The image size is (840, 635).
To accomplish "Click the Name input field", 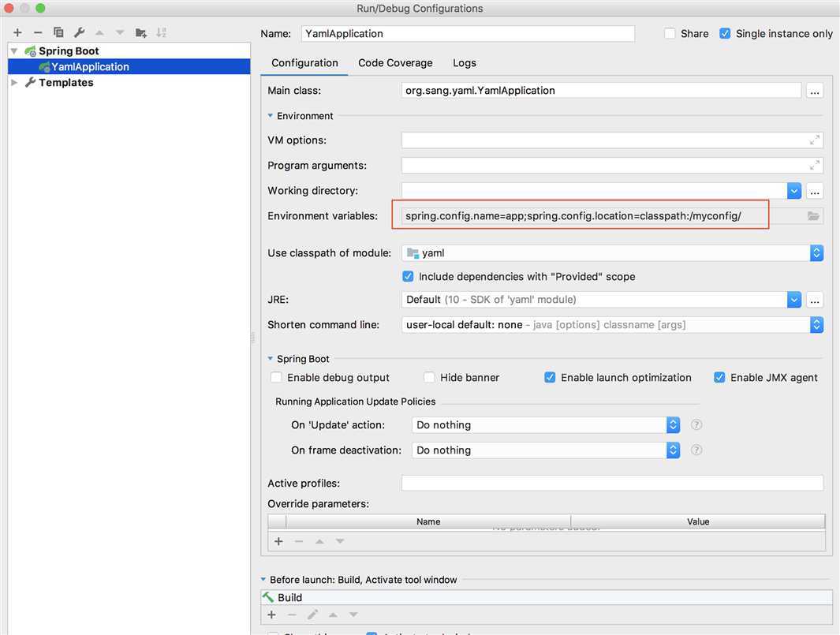I will tap(468, 34).
